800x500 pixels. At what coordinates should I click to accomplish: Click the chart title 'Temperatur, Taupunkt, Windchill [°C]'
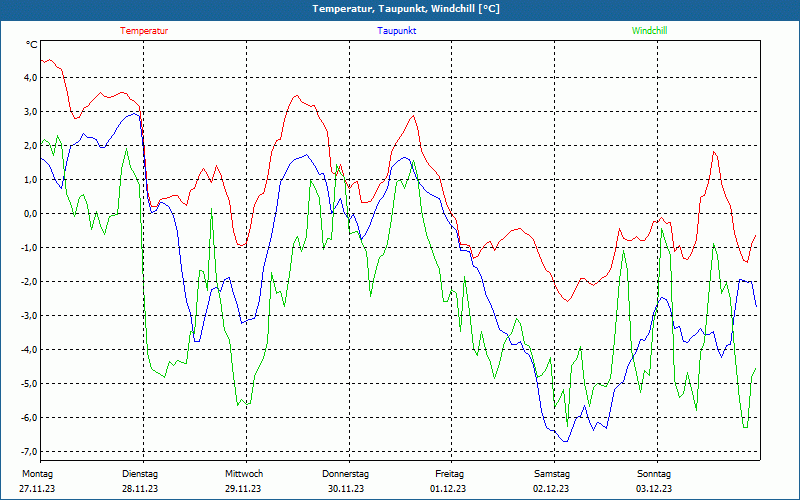click(x=406, y=9)
